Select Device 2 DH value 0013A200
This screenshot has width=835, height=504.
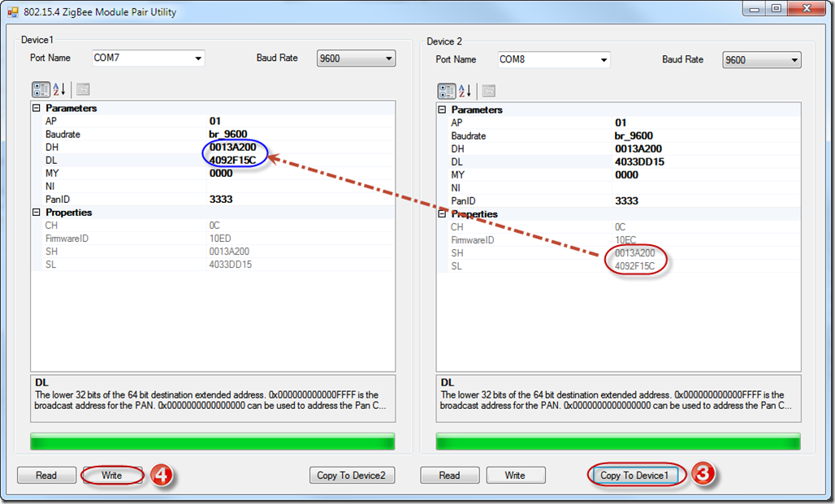coord(638,149)
